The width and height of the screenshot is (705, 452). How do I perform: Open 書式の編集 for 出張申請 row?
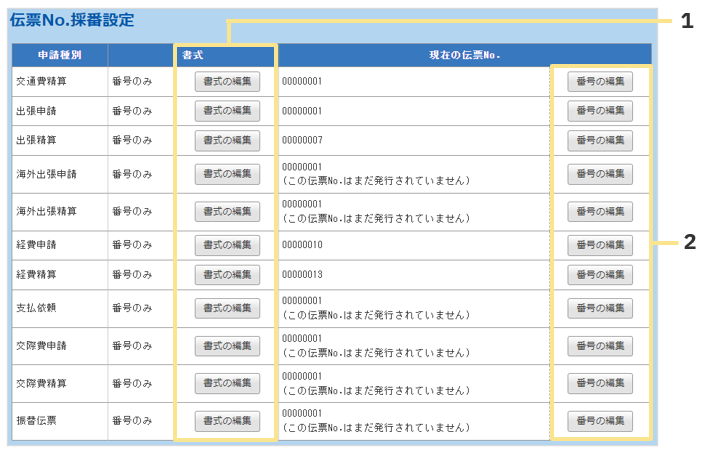click(x=227, y=111)
